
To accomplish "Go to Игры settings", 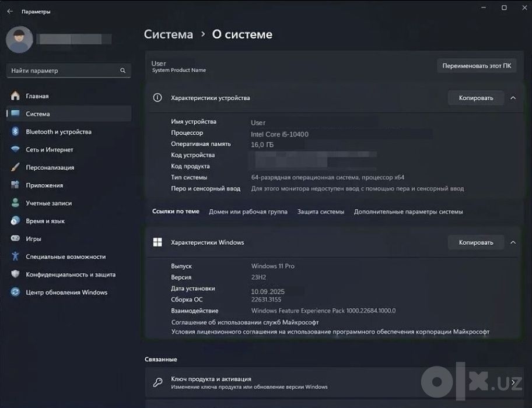I will click(x=69, y=238).
